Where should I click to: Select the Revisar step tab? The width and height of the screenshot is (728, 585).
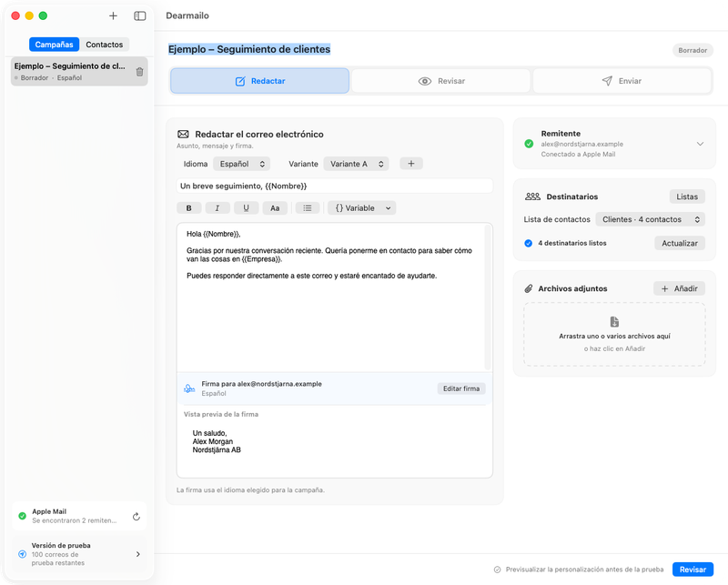pos(441,81)
